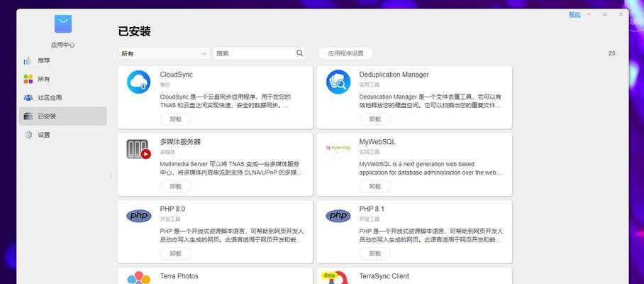Click the PHP 8.0 logo icon
This screenshot has height=284, width=644.
pos(139,216)
